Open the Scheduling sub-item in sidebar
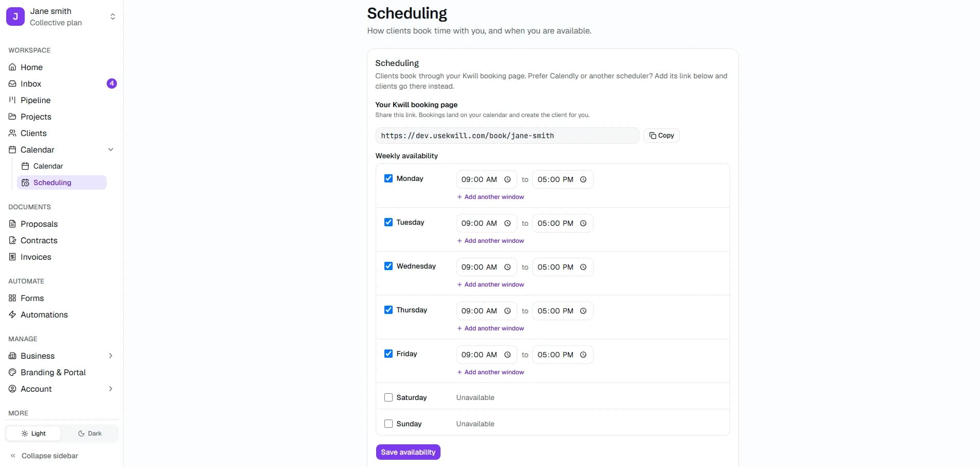This screenshot has width=980, height=467. [x=62, y=182]
